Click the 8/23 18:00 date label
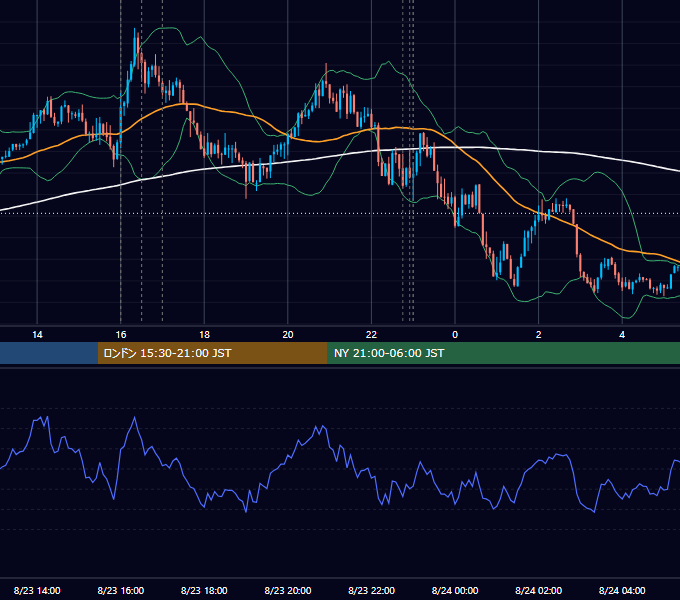Screen dimensions: 680x600 click(204, 590)
